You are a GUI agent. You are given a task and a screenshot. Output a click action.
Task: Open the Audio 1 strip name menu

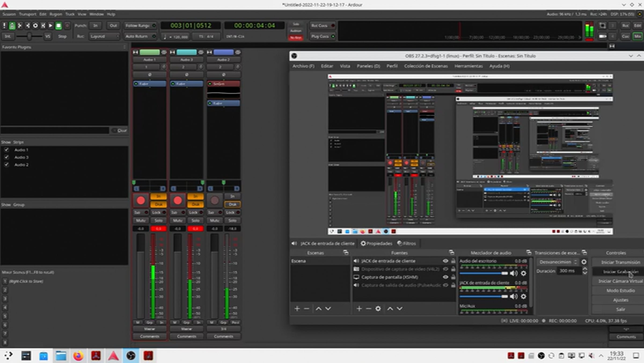[149, 60]
